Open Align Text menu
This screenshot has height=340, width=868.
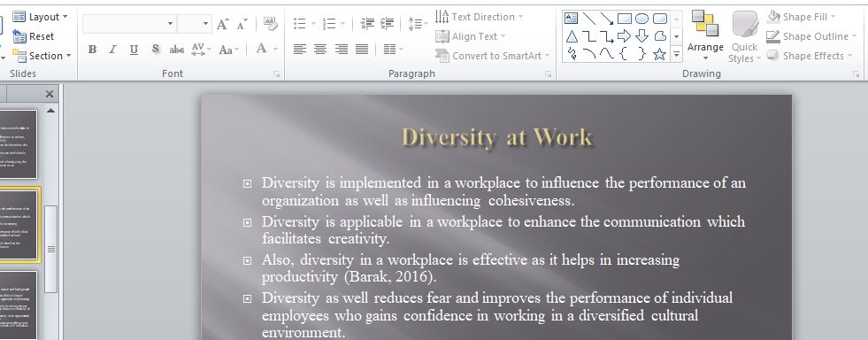point(471,36)
